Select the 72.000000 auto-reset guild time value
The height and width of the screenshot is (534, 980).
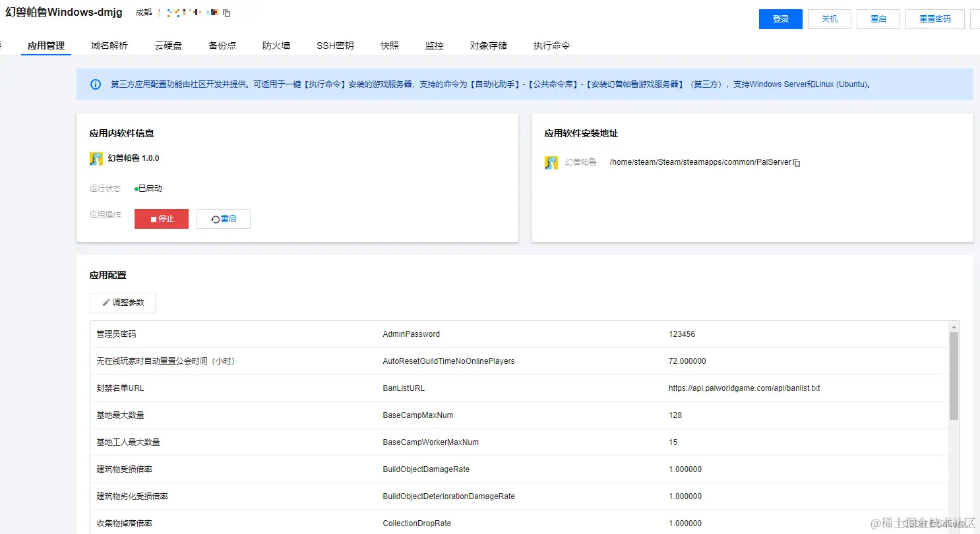click(687, 361)
